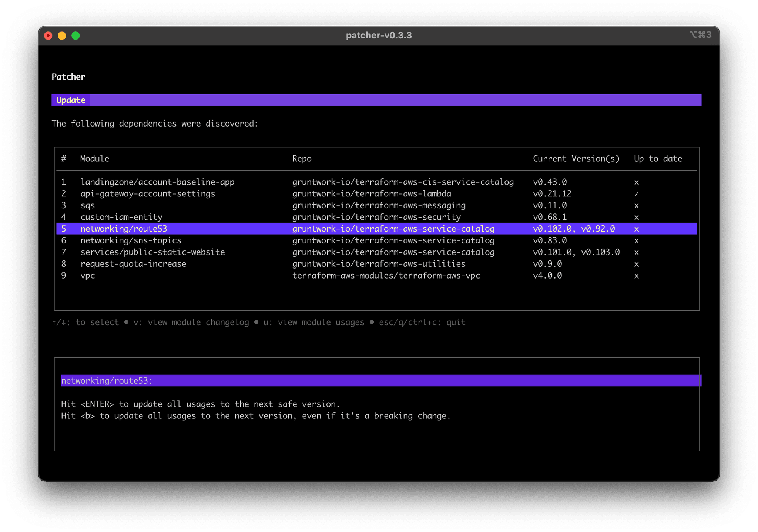
Task: Select the services/public-static-website module
Action: coord(152,252)
